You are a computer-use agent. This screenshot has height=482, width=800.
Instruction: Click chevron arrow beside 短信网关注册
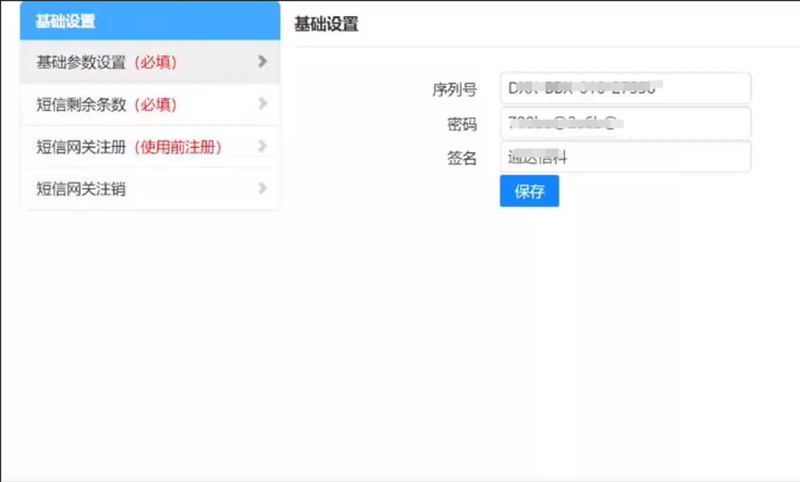[x=263, y=146]
